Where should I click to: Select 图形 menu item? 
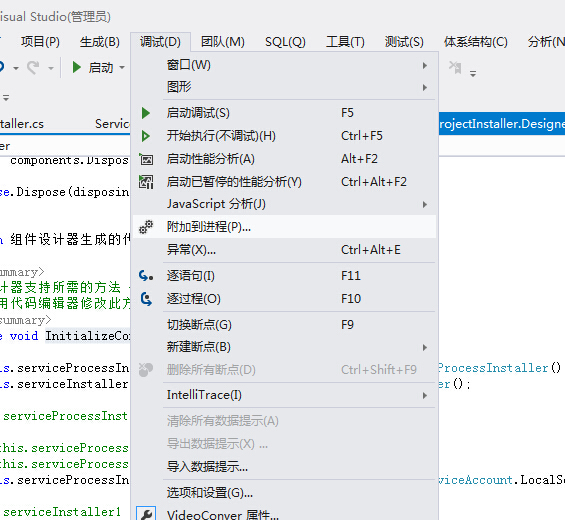284,87
